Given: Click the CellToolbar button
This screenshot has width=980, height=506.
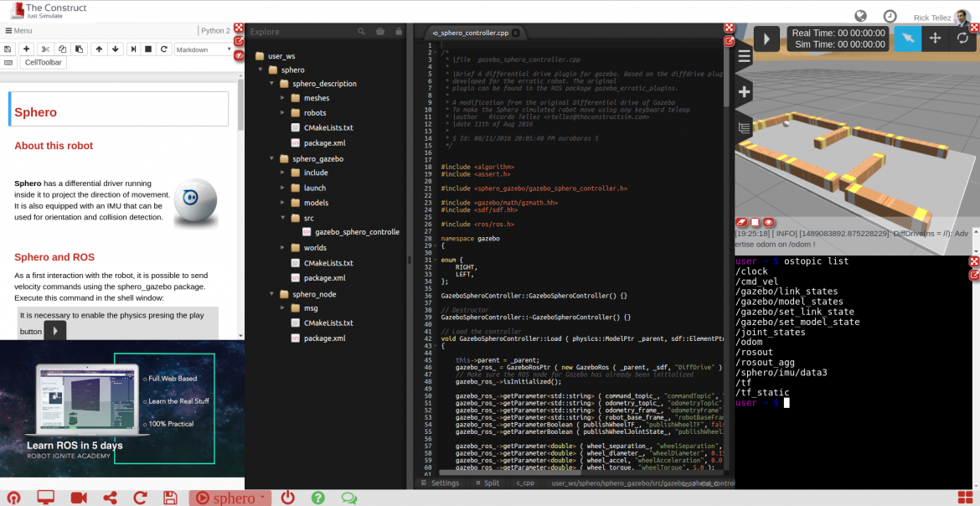Looking at the screenshot, I should pyautogui.click(x=44, y=63).
